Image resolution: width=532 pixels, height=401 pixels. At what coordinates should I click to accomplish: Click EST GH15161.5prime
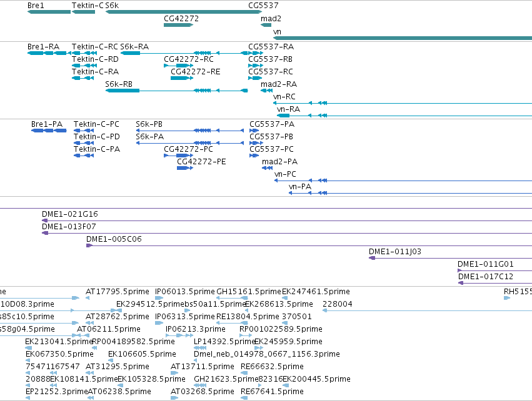click(x=249, y=292)
